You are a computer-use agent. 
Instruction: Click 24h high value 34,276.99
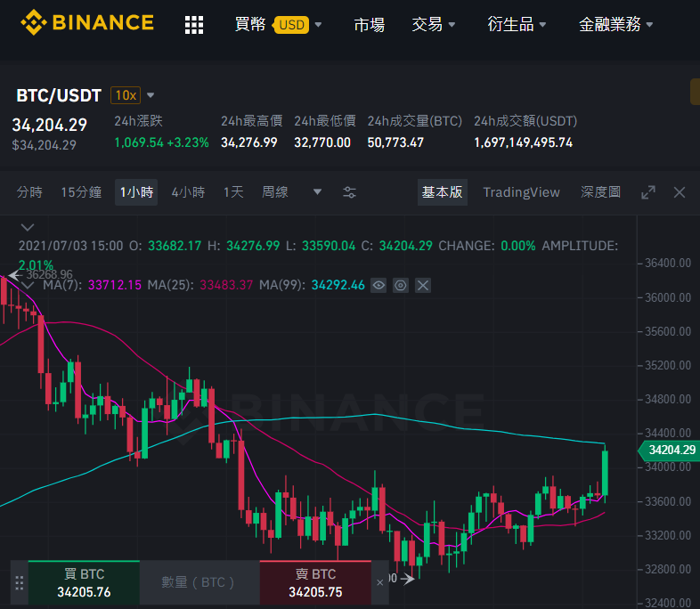[x=249, y=142]
